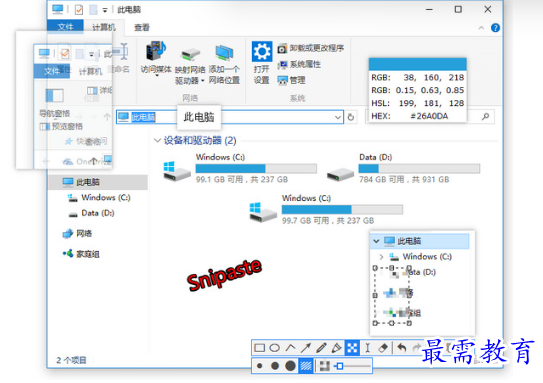Click the new folder icon in title bar

[93, 9]
